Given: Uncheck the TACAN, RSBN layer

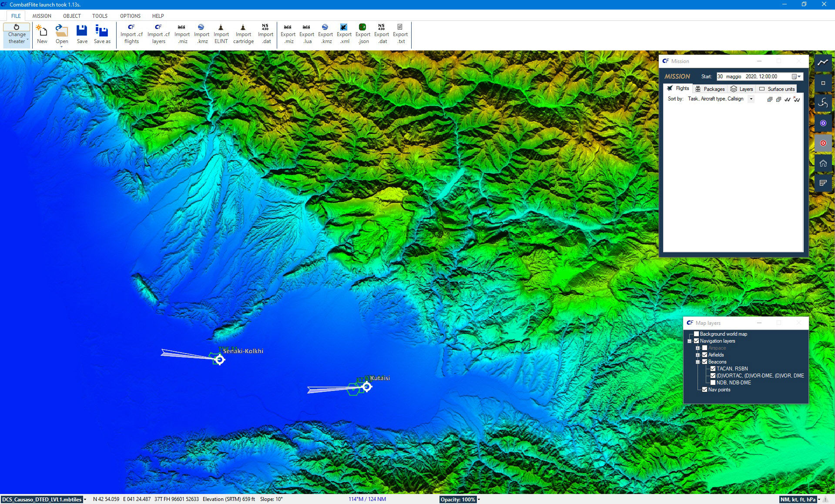Looking at the screenshot, I should 713,369.
